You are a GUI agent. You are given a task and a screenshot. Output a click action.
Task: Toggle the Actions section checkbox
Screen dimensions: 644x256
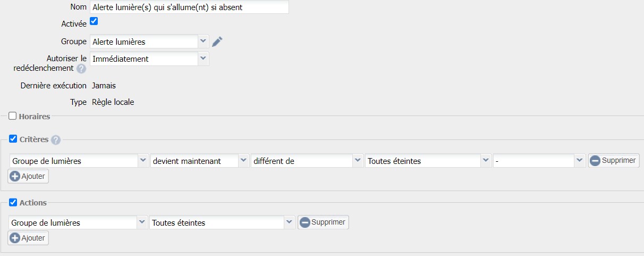click(13, 202)
